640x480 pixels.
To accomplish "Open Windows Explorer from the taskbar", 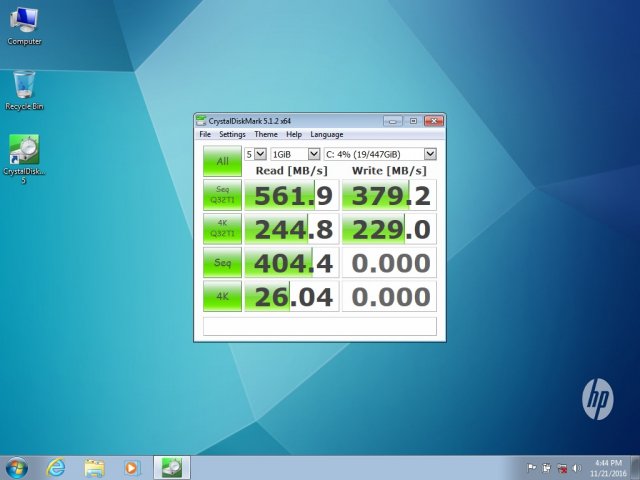I will [x=94, y=467].
